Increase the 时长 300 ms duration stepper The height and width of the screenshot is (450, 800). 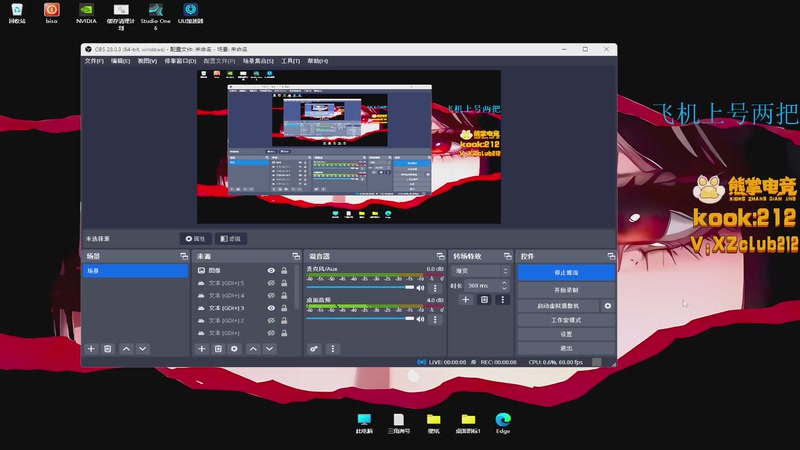pos(504,283)
